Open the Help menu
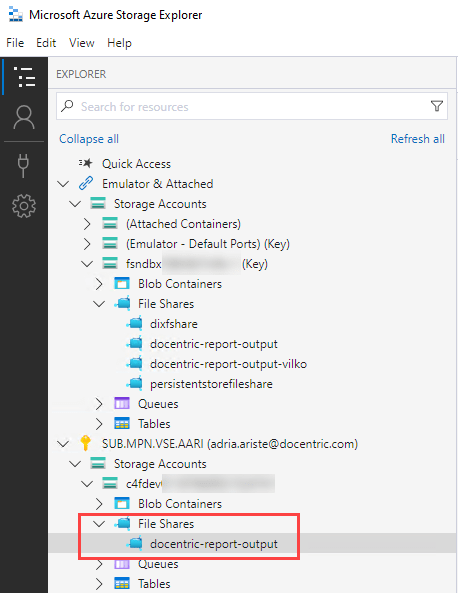This screenshot has width=458, height=593. point(120,43)
